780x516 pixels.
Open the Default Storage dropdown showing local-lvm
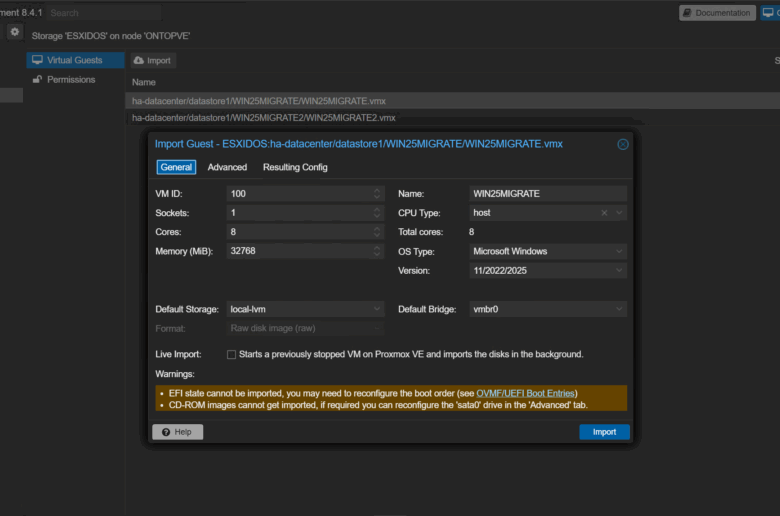click(305, 309)
